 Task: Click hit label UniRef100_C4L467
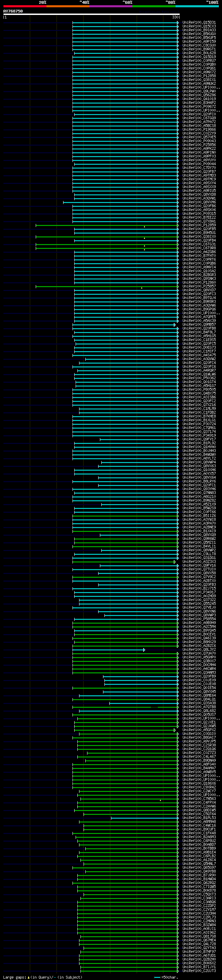(199, 757)
